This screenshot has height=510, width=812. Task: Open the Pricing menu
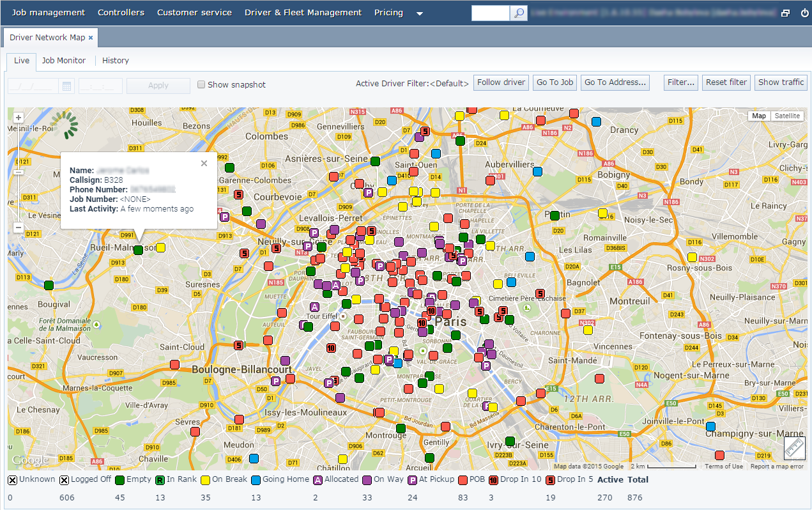click(388, 12)
